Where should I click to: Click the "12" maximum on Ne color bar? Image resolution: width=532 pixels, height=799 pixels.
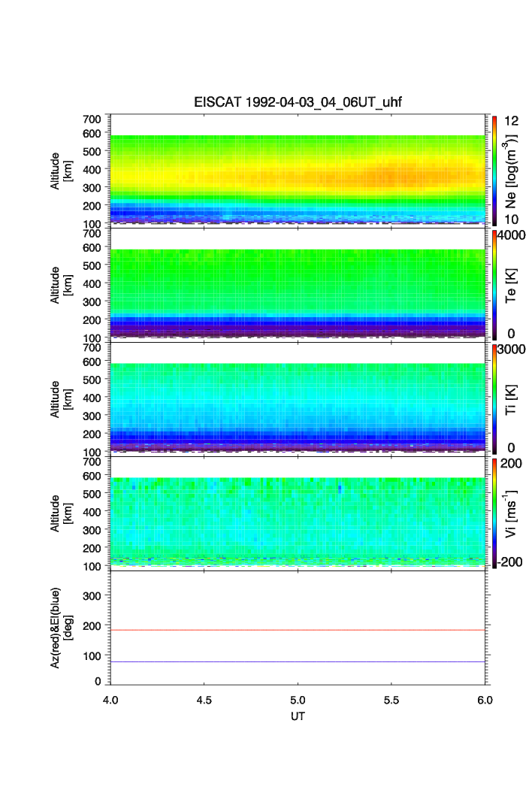pos(511,121)
